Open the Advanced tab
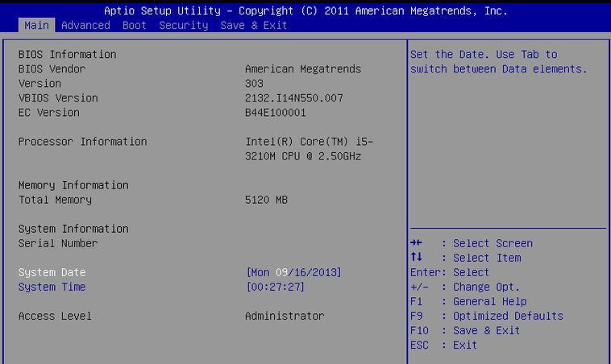This screenshot has height=364, width=611. (85, 25)
